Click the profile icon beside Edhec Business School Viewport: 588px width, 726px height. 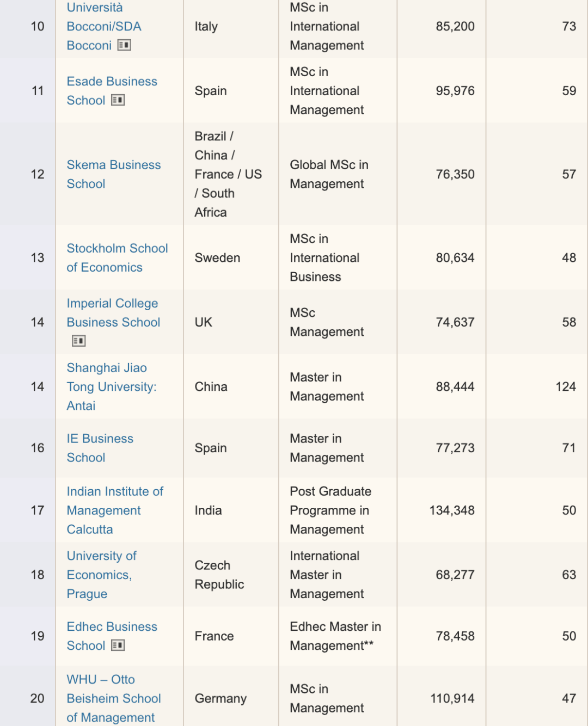[x=118, y=645]
